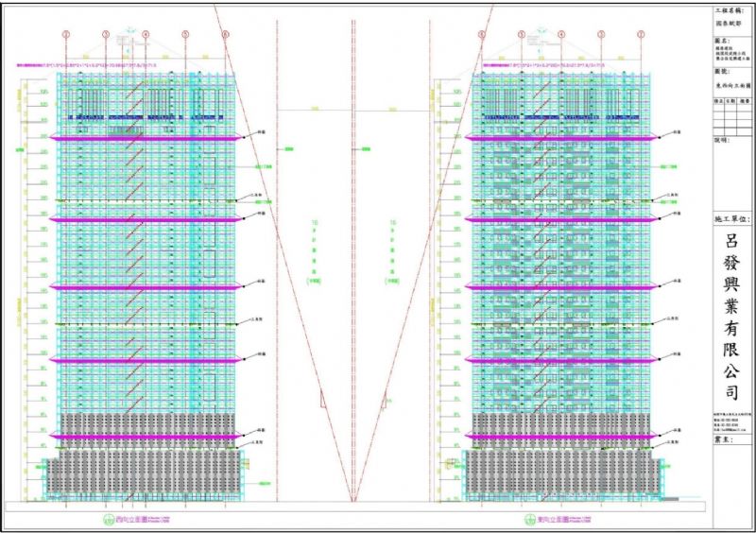Click the middle grid bubble on west elevation

(x=146, y=35)
